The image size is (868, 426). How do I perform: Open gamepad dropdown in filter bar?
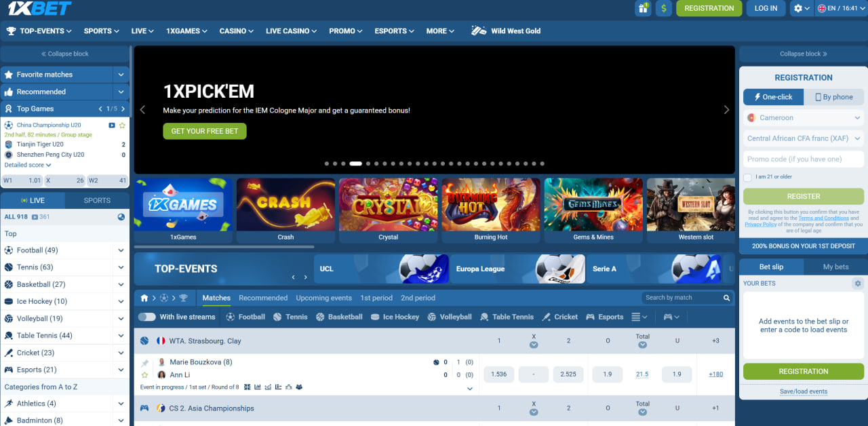pyautogui.click(x=671, y=317)
